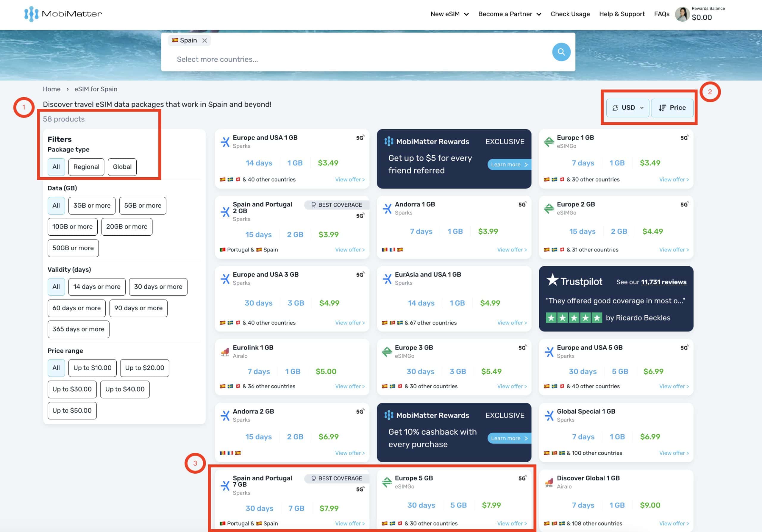Viewport: 762px width, 532px height.
Task: Open the Price sort control
Action: tap(672, 108)
